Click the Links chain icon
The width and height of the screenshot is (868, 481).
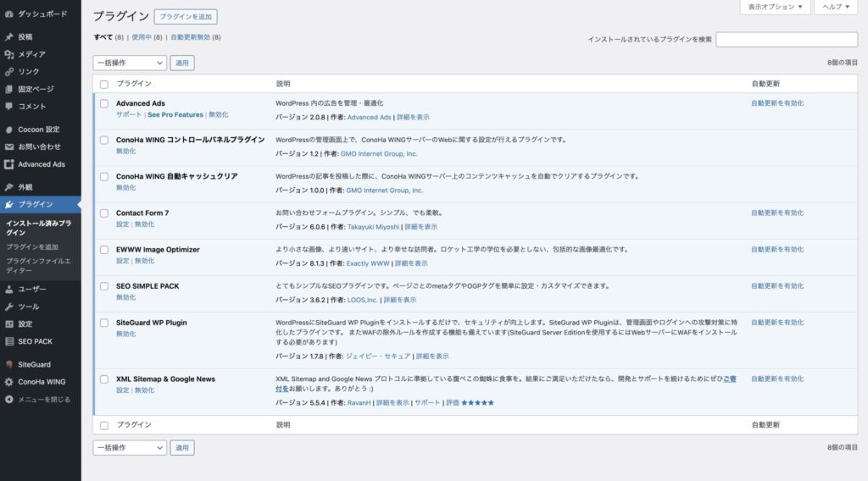click(x=8, y=72)
